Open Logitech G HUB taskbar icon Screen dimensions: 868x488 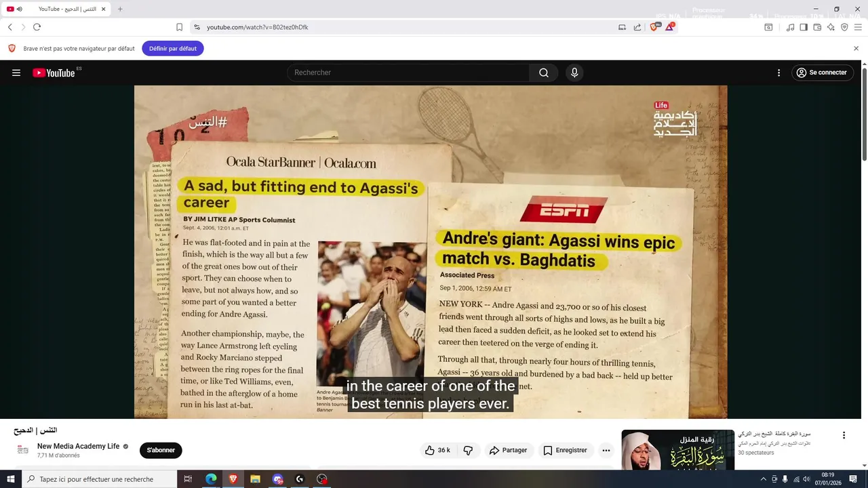pos(300,479)
